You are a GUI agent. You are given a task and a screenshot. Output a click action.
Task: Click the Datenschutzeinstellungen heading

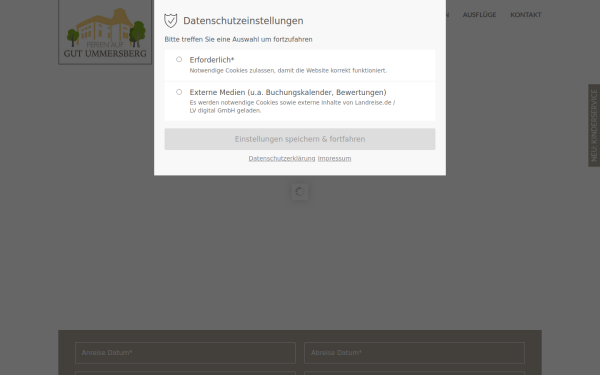pyautogui.click(x=243, y=21)
